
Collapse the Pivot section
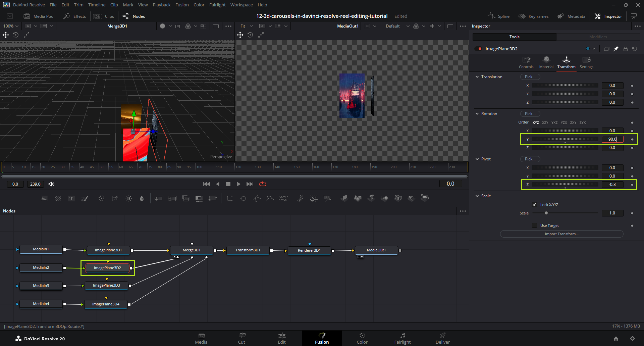(x=477, y=159)
